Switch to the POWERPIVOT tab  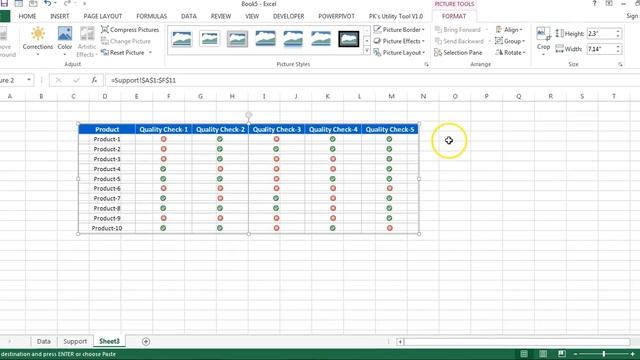336,16
